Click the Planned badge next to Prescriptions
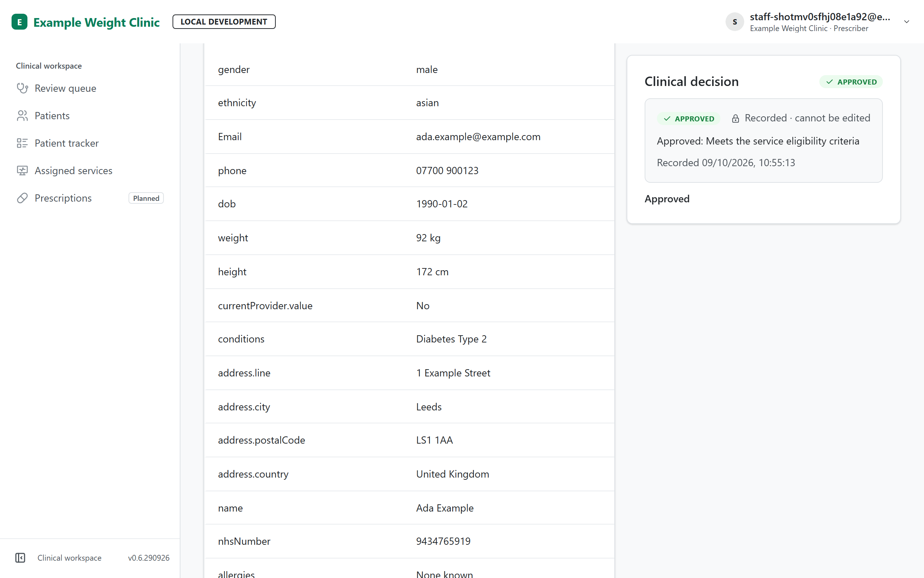 point(146,198)
